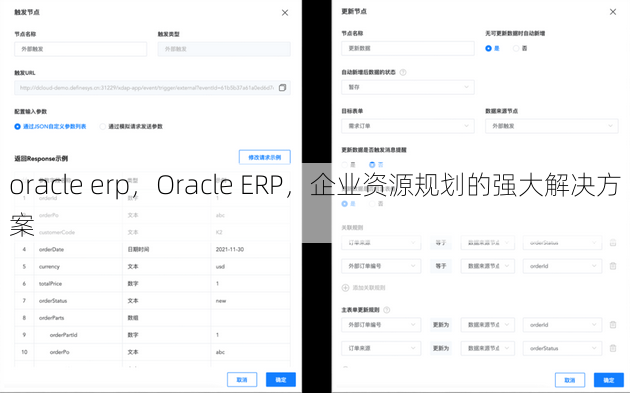Viewport: 630px width, 393px height.
Task: Open 订单来源 field dropdown under 关联规则
Action: 381,243
